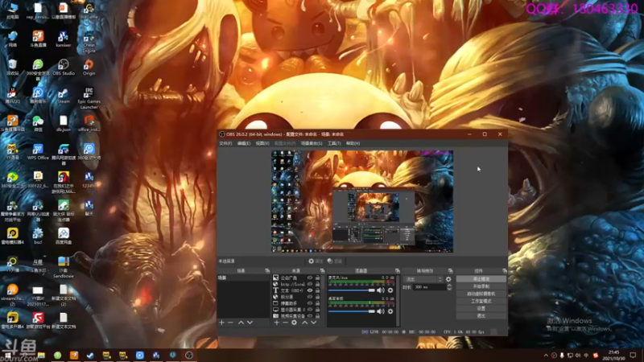Screen dimensions: 644x362
Task: Click the 桌面音频 volume slider
Action: (352, 311)
